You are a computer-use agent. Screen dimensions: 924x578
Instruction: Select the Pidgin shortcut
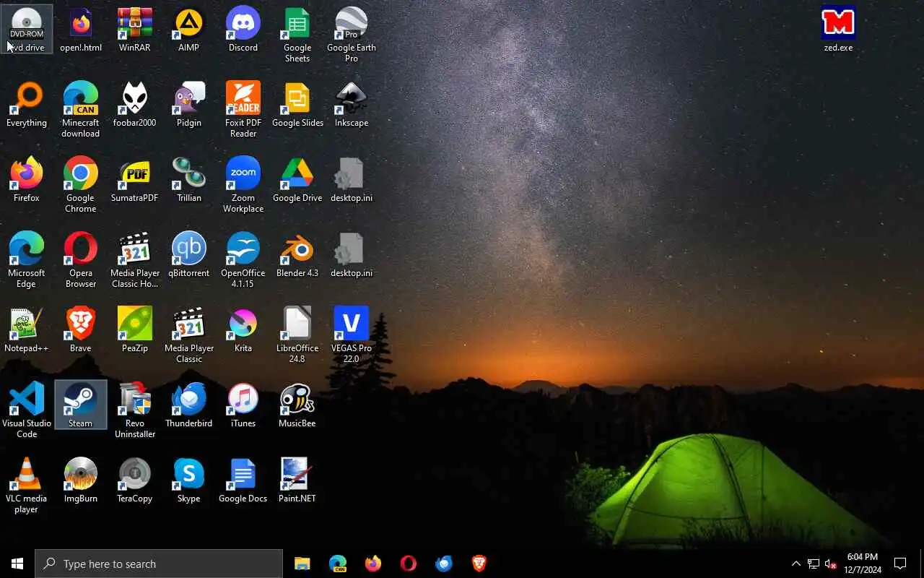coord(189,105)
